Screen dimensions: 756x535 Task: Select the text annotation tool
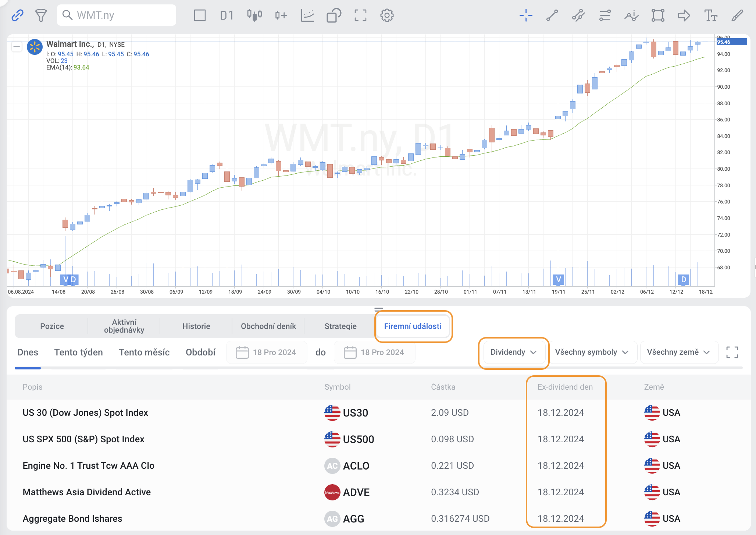(710, 15)
